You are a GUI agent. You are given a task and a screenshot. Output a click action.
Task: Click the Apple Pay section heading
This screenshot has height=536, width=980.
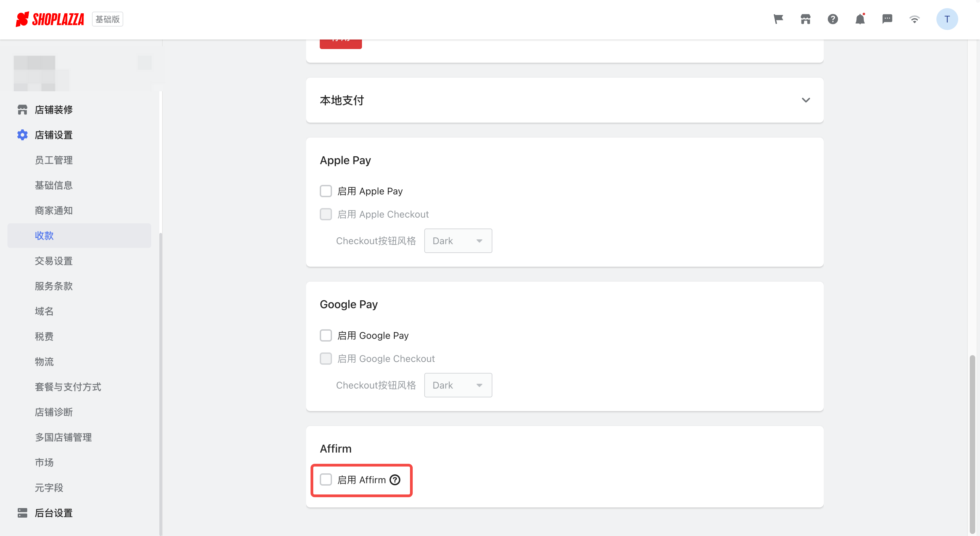click(345, 160)
